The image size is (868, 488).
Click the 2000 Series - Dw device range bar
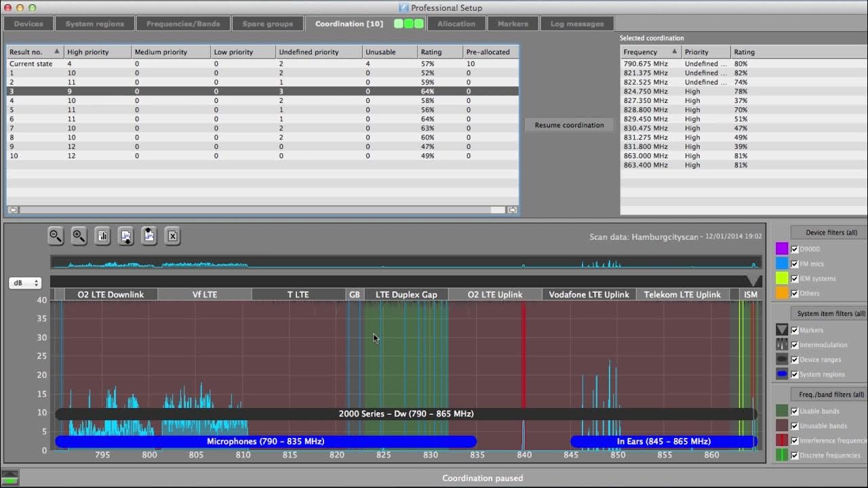(406, 413)
